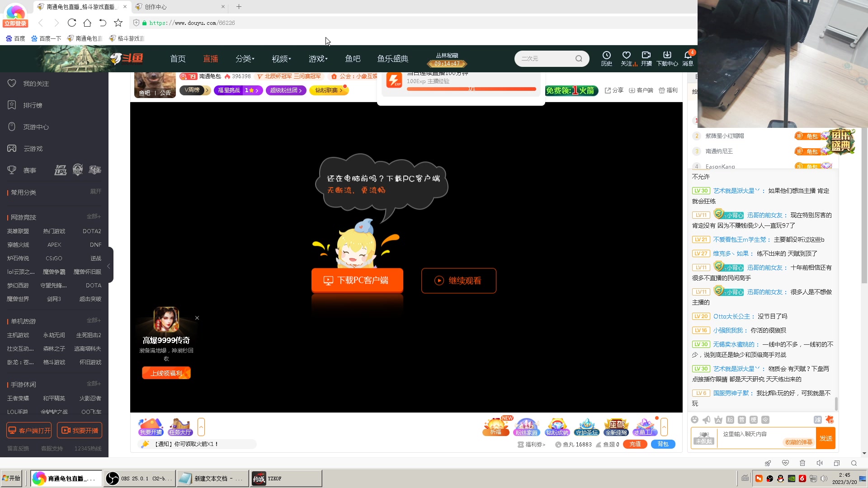The height and width of the screenshot is (488, 868).
Task: Click the chat panel vertical scrollbar
Action: click(836, 403)
